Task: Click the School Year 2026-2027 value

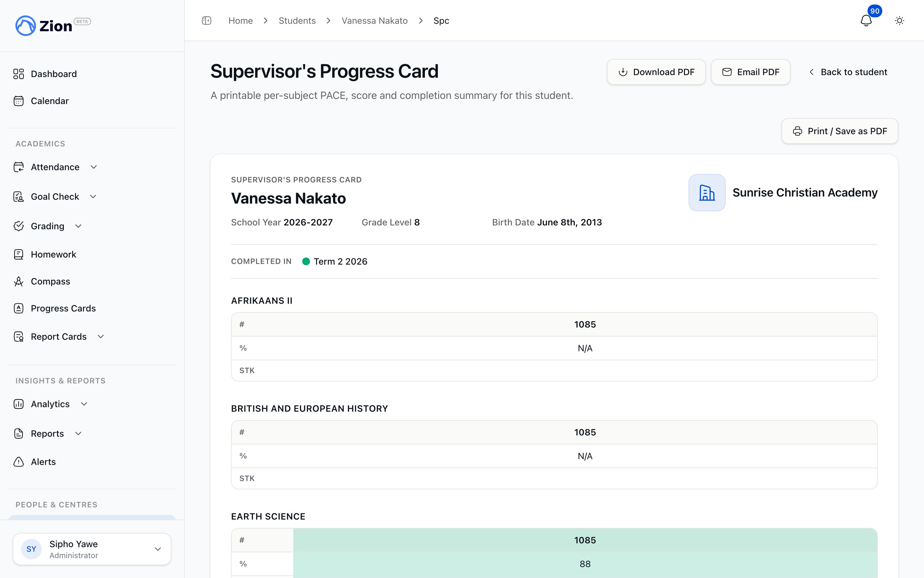Action: pos(308,223)
